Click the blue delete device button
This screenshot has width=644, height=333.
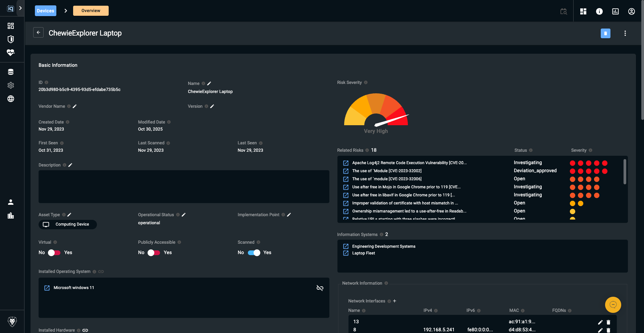click(605, 33)
